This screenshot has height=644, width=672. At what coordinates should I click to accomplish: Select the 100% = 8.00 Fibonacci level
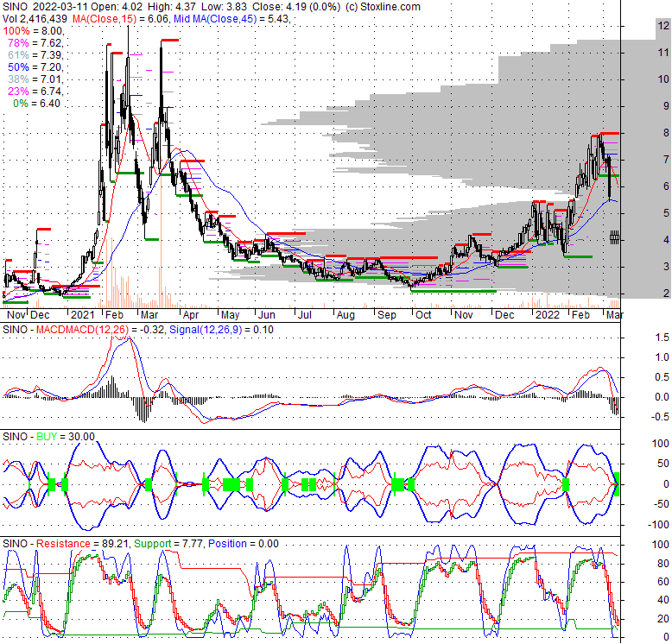33,31
